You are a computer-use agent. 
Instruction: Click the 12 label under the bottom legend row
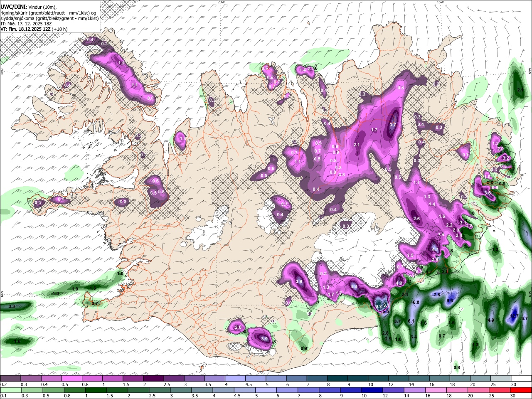tap(385, 396)
